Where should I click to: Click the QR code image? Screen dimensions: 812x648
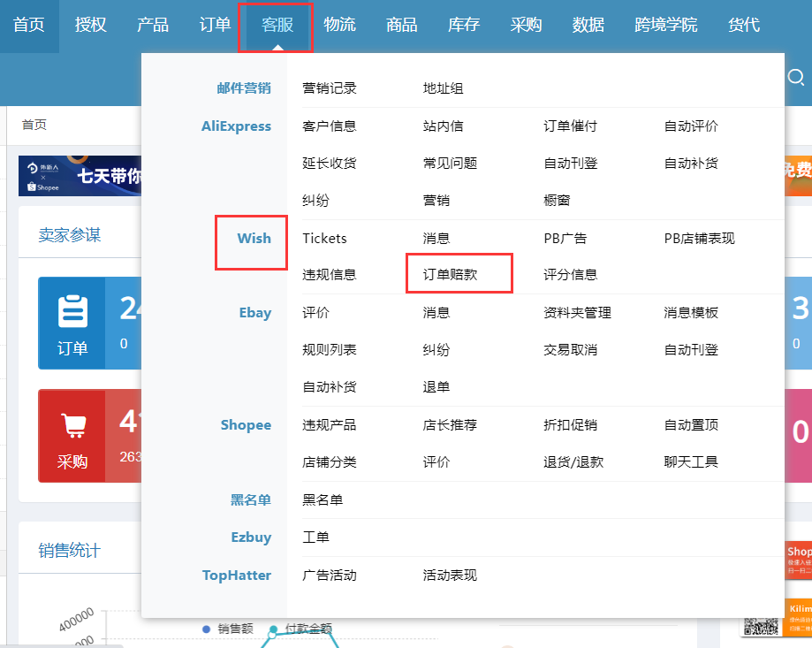(x=761, y=626)
